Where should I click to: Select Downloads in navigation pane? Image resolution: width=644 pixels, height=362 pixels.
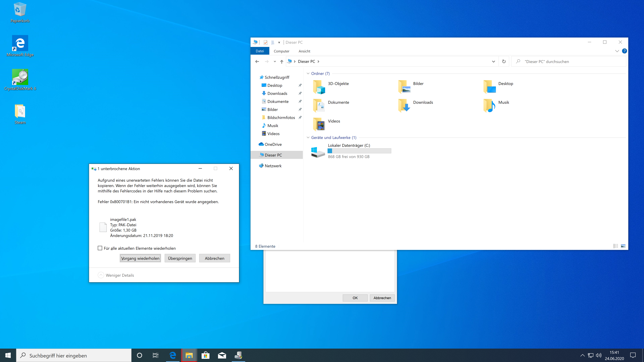[275, 93]
